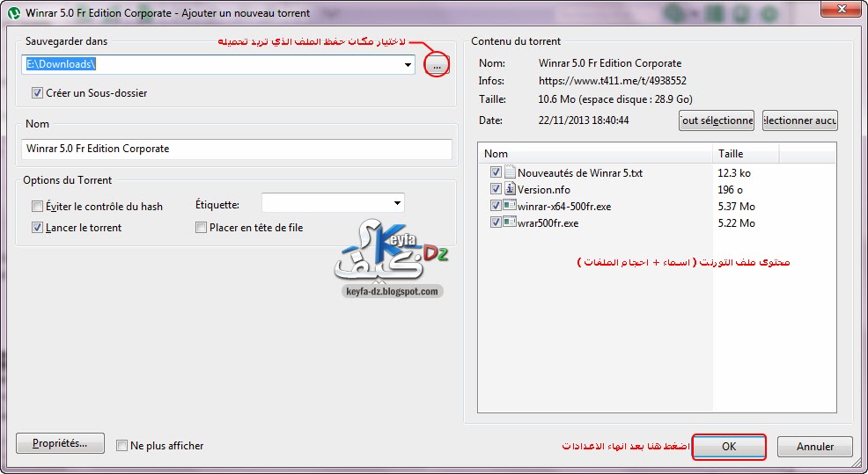868x474 pixels.
Task: Click the date 22/11/2013 18:40:44
Action: (584, 120)
